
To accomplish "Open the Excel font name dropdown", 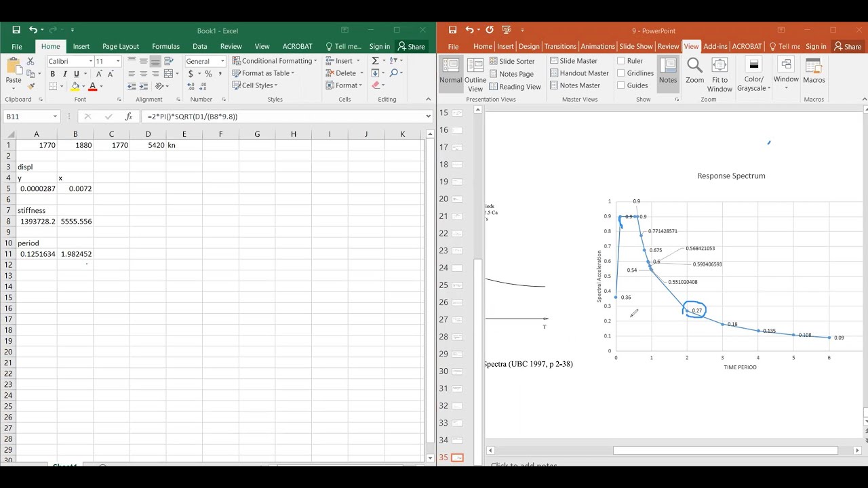I will (x=90, y=61).
